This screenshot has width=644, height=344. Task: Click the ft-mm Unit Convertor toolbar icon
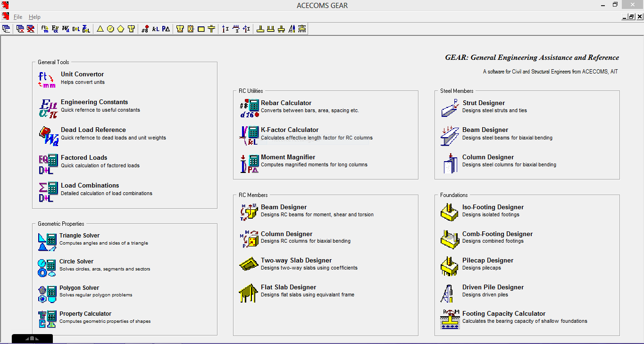(x=45, y=29)
